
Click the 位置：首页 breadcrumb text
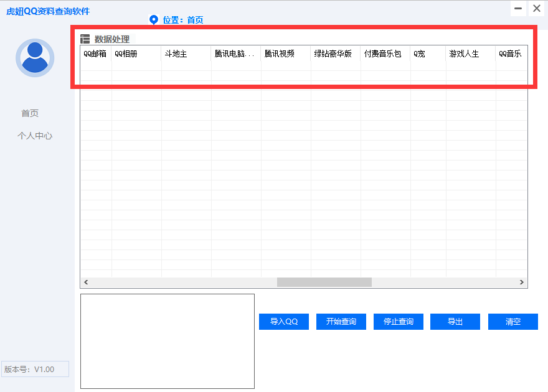[183, 20]
